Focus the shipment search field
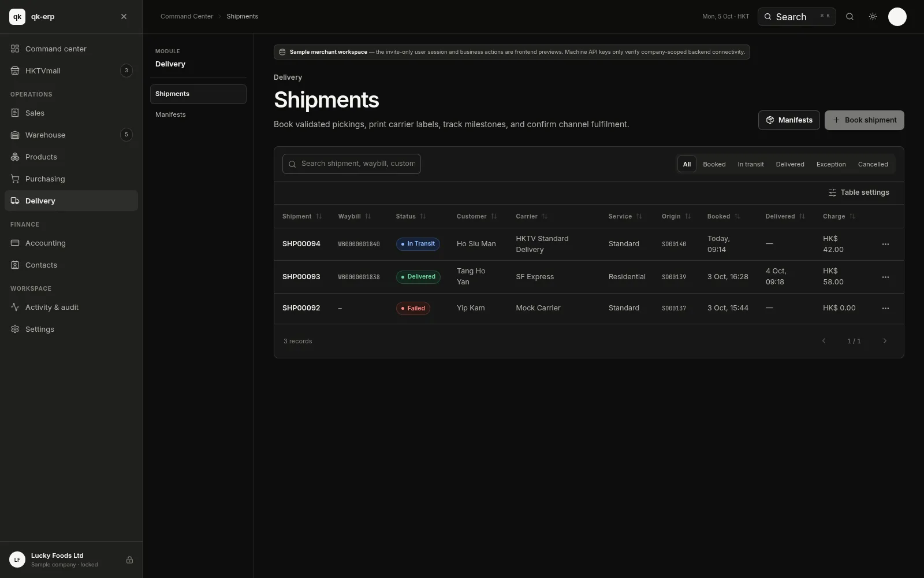The image size is (924, 578). tap(351, 164)
